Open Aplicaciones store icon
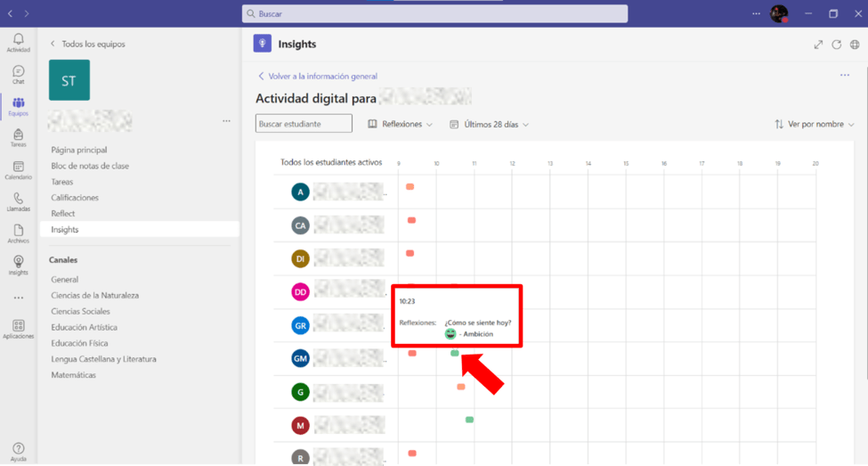The height and width of the screenshot is (466, 868). 18,329
